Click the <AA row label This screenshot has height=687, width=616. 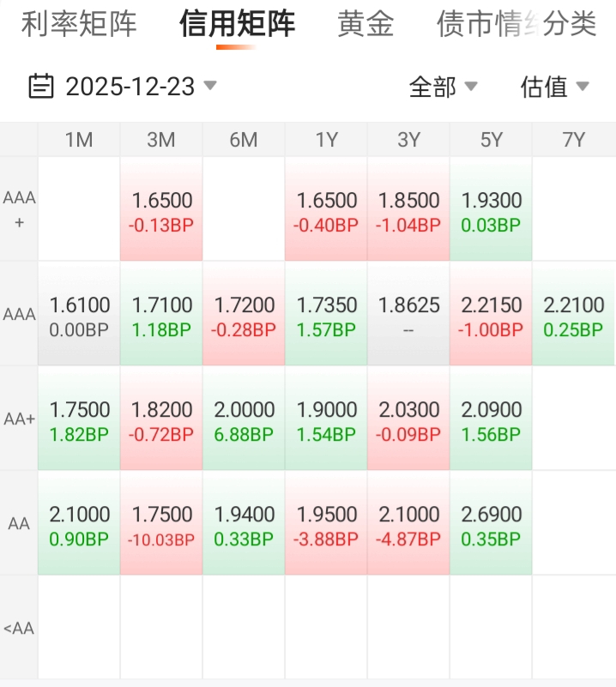pyautogui.click(x=19, y=628)
